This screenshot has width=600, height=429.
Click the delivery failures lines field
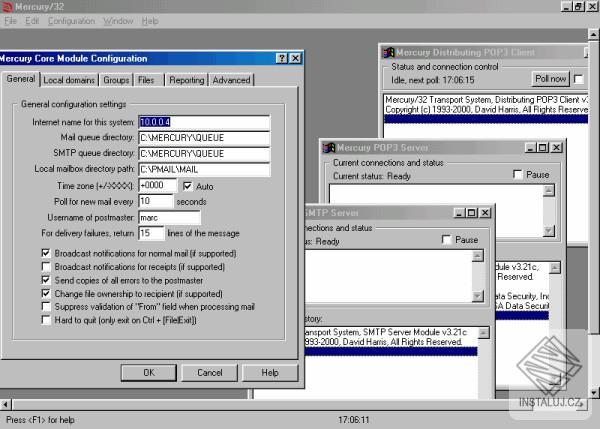[151, 233]
